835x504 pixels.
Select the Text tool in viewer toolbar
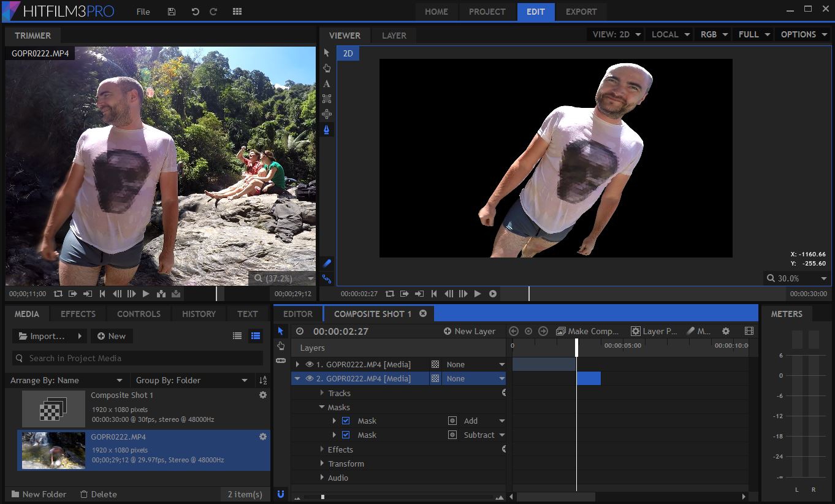(327, 83)
